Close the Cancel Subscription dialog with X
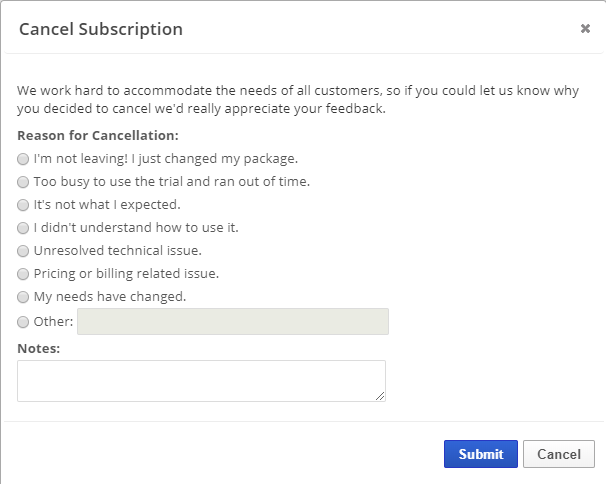606x484 pixels. 585,29
